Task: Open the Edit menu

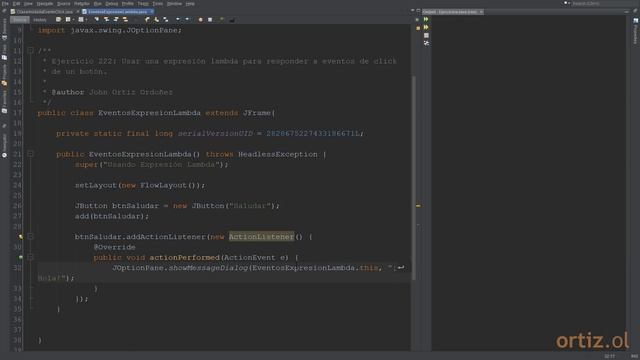Action: pyautogui.click(x=16, y=4)
